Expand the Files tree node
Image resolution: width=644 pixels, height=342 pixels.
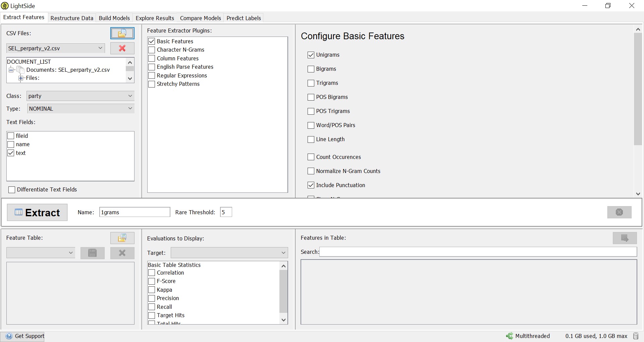pos(21,78)
